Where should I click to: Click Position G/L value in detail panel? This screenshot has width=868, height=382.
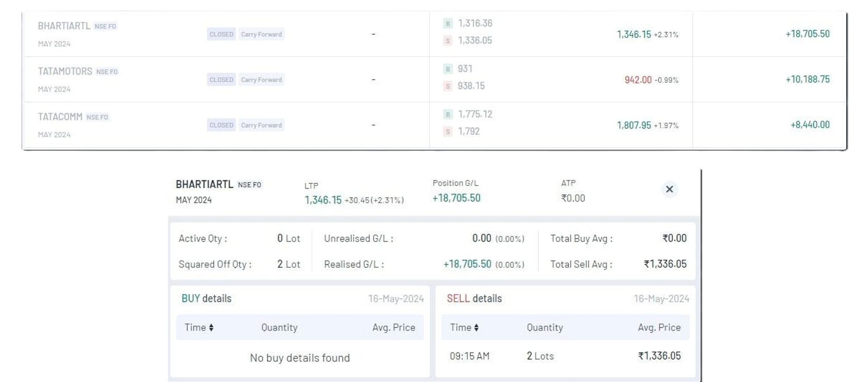click(x=456, y=198)
